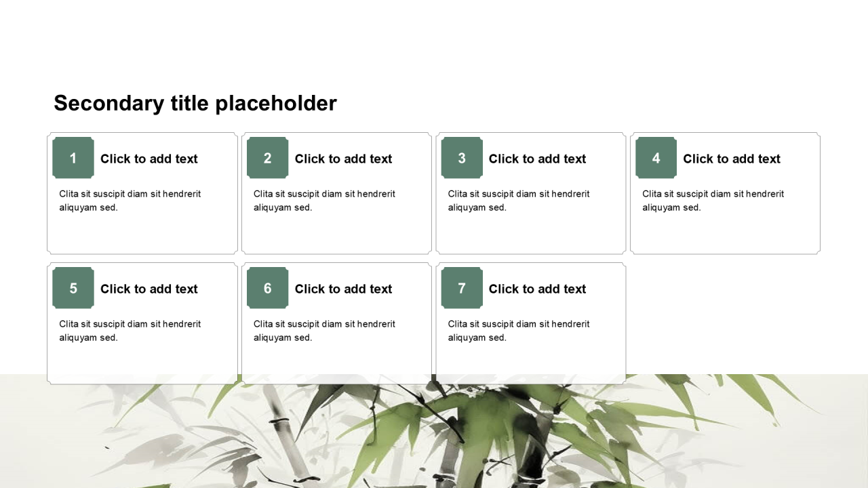Click the body text in card 1
The height and width of the screenshot is (488, 868).
[130, 201]
